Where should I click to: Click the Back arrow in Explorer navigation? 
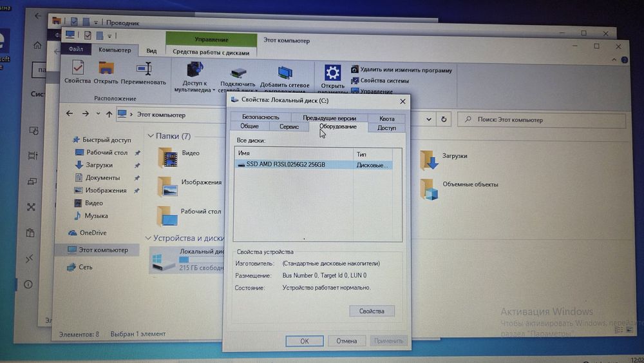[x=70, y=113]
